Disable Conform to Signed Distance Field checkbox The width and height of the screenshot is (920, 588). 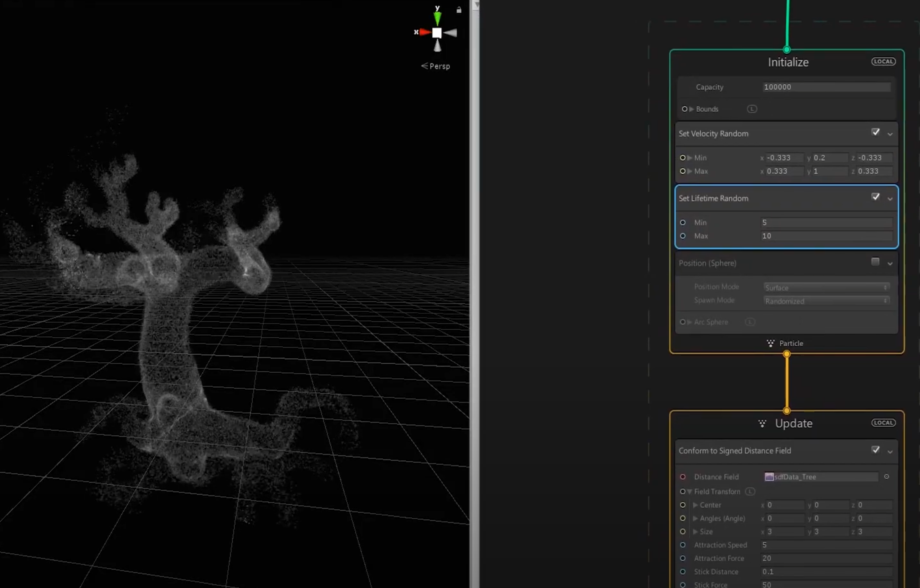point(875,450)
